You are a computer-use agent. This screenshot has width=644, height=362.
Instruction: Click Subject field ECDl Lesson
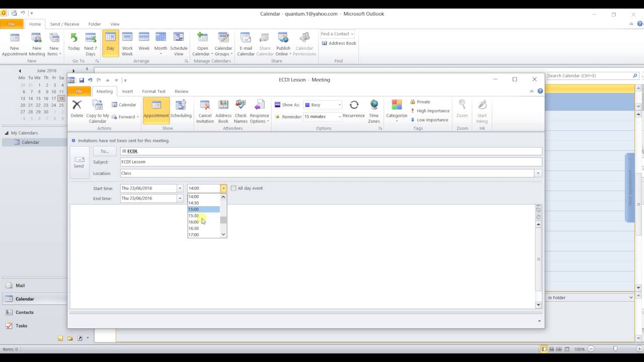[x=331, y=162]
